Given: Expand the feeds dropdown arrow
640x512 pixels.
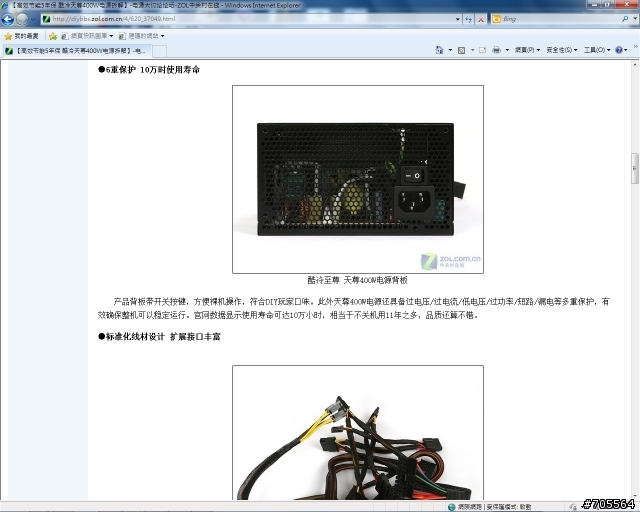Looking at the screenshot, I should click(472, 50).
